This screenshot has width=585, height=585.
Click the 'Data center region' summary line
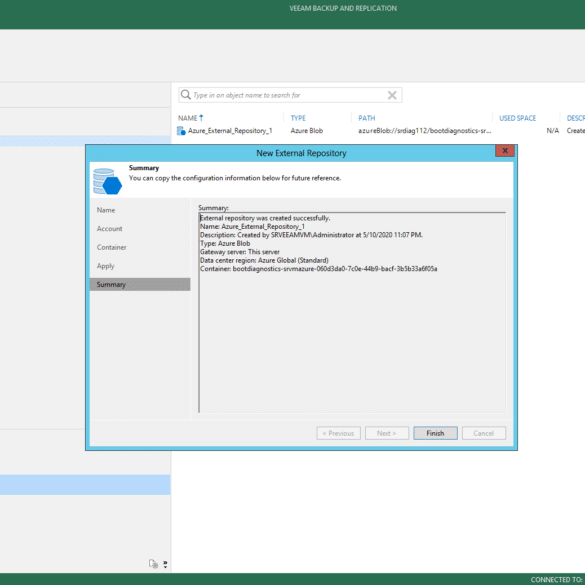264,260
